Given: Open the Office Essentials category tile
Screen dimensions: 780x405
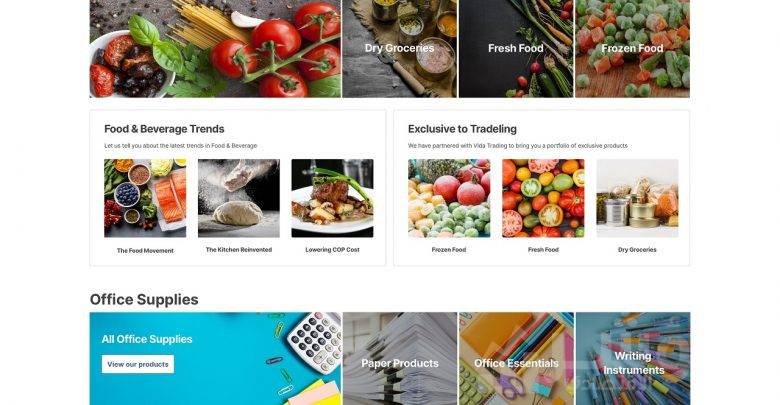Looking at the screenshot, I should click(516, 359).
